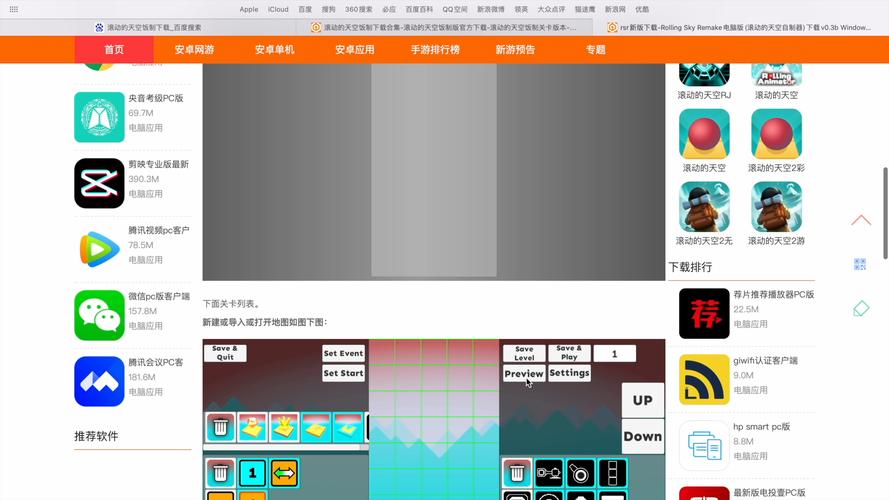
Task: Open the Launchpad grid icon in menu bar
Action: [x=14, y=9]
